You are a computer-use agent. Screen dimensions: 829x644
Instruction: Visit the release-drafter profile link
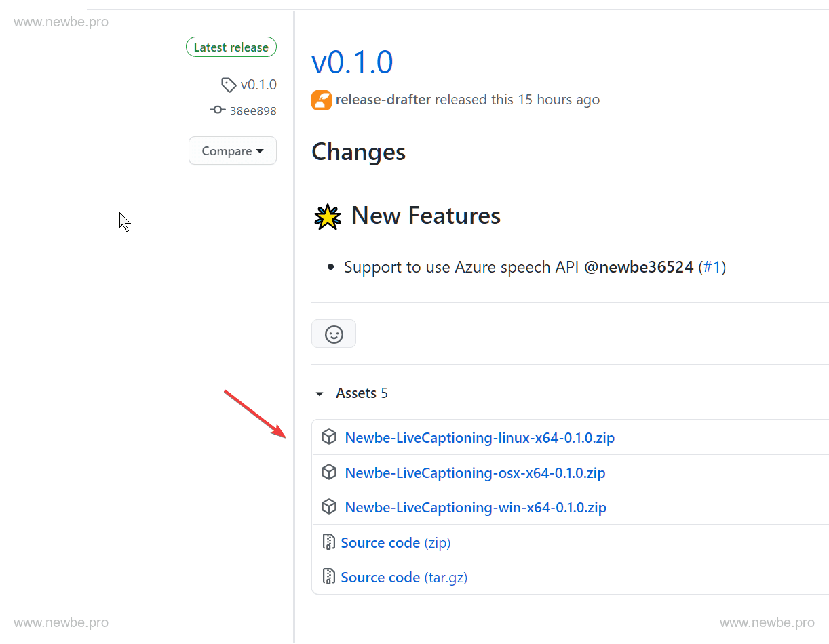click(x=383, y=100)
